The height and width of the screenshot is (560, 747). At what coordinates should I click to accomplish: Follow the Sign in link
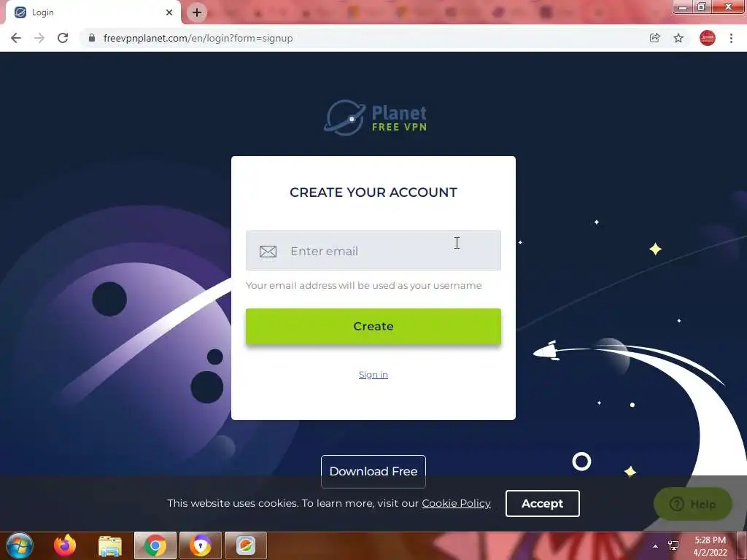click(373, 375)
